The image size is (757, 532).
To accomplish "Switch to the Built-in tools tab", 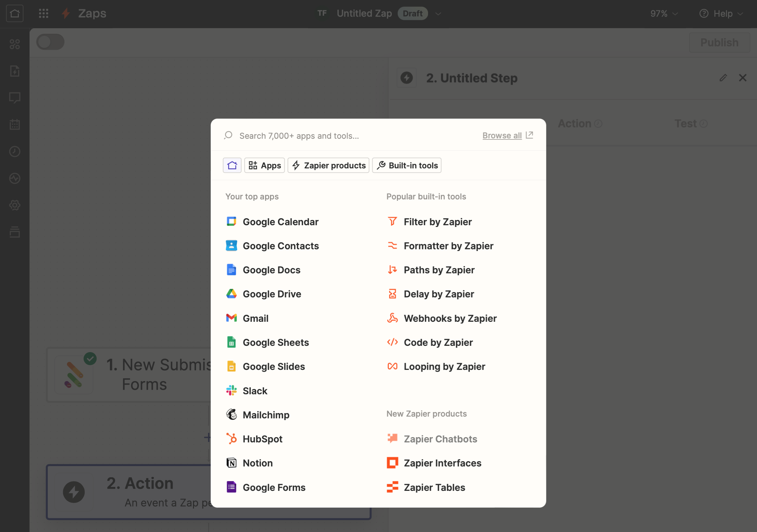I will [x=407, y=165].
